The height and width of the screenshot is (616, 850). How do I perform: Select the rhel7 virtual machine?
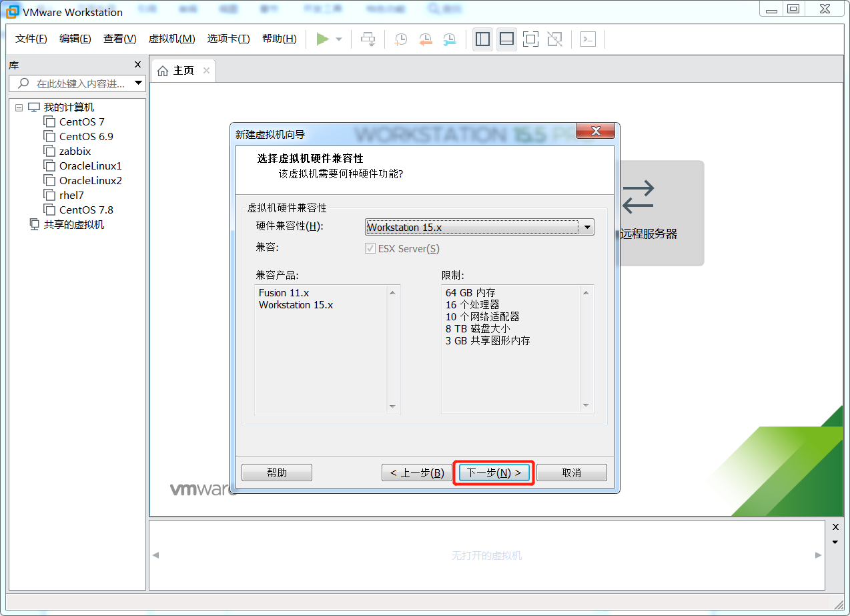click(x=71, y=196)
